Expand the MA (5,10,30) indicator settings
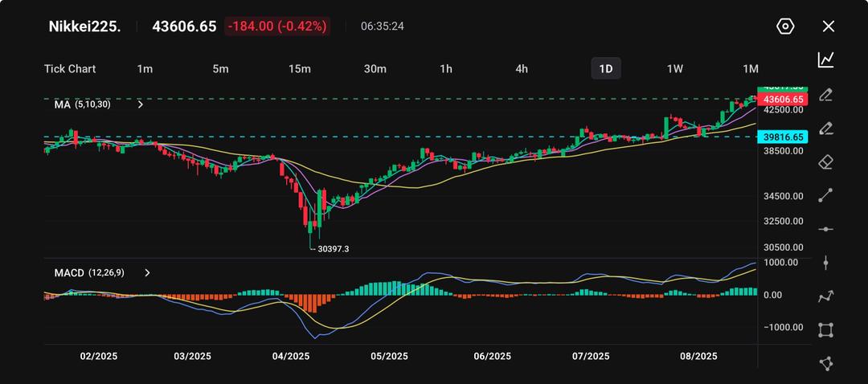The image size is (868, 384). tap(141, 104)
